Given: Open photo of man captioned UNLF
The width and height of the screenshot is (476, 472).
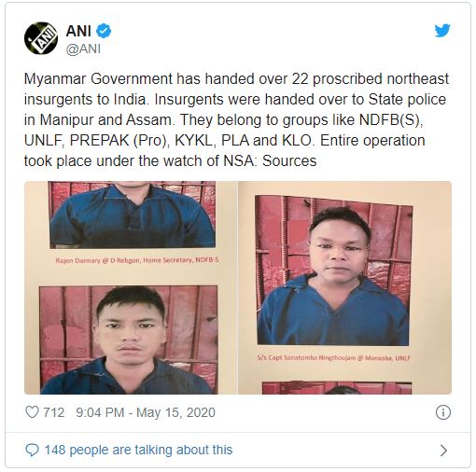Looking at the screenshot, I should click(x=333, y=271).
